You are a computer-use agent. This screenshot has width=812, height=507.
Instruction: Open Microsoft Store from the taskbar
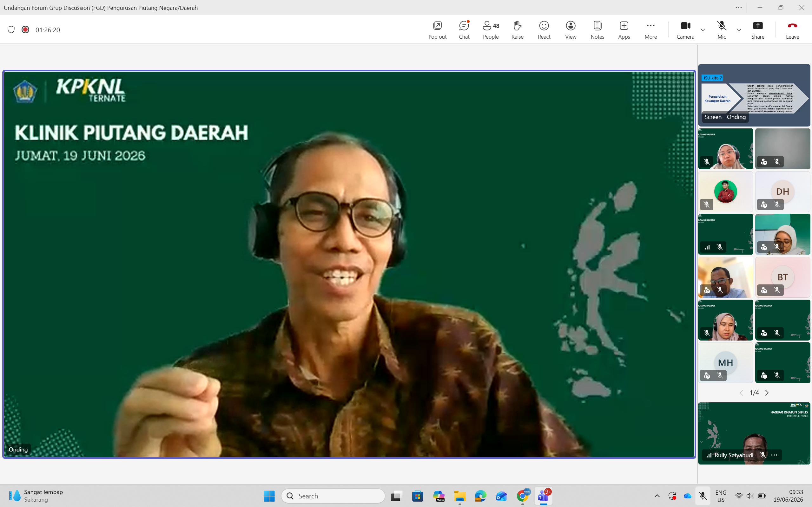(417, 496)
